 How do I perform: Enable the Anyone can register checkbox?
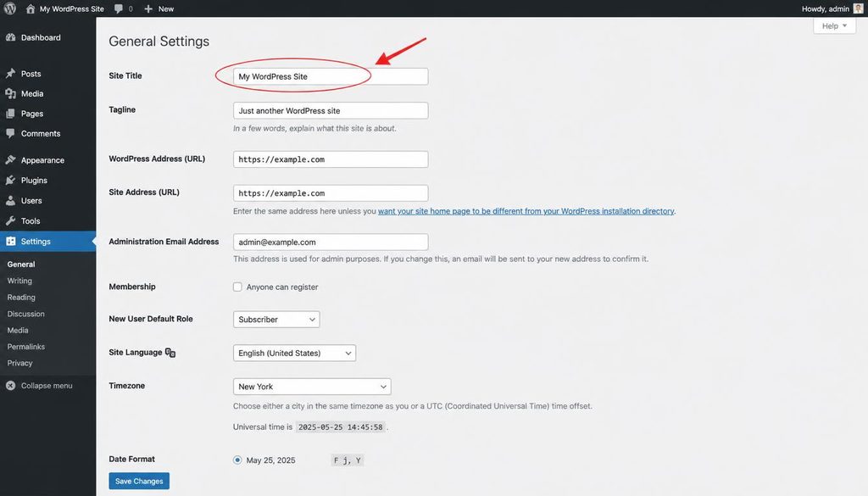coord(237,287)
